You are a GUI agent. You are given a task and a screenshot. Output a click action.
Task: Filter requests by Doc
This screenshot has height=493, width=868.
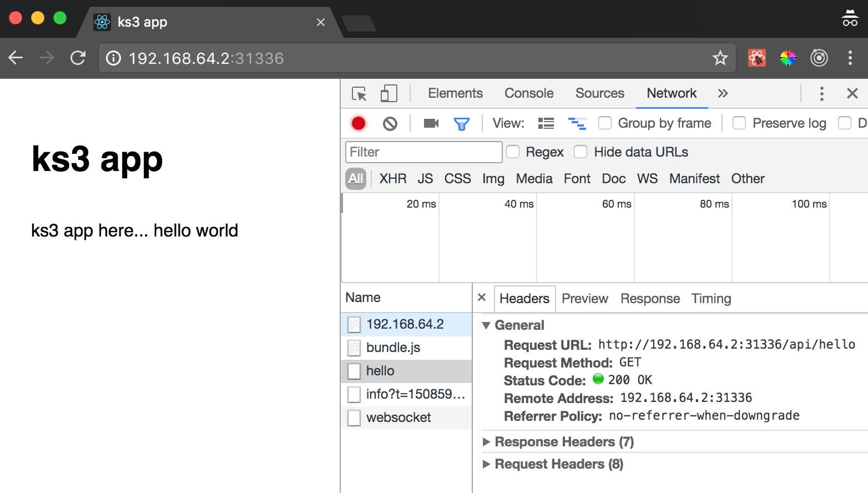pyautogui.click(x=614, y=179)
